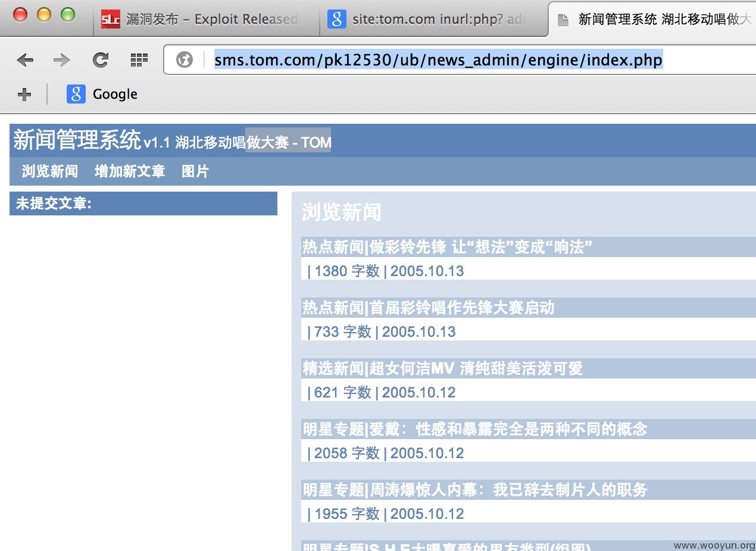Click '1380 字数 | 2005.10.13' info line

[x=385, y=271]
